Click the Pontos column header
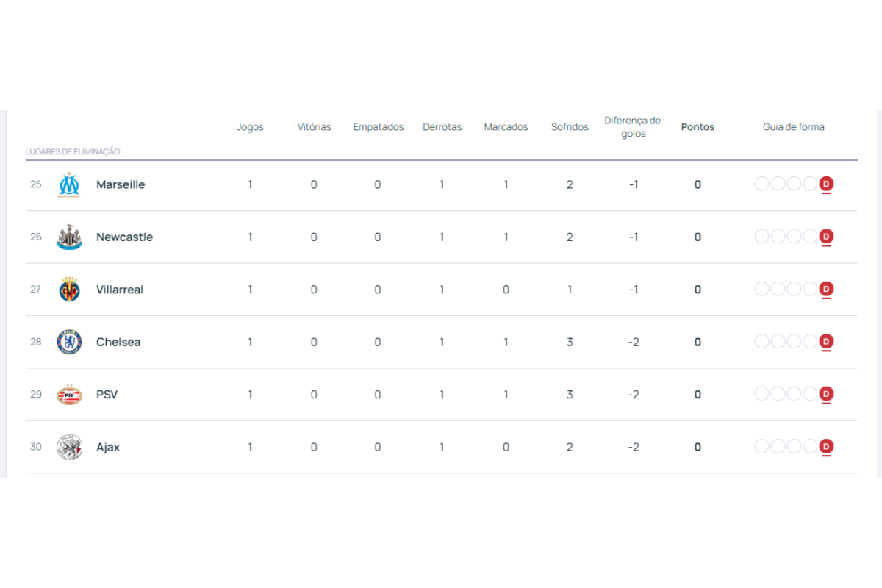The image size is (882, 588). pyautogui.click(x=698, y=127)
